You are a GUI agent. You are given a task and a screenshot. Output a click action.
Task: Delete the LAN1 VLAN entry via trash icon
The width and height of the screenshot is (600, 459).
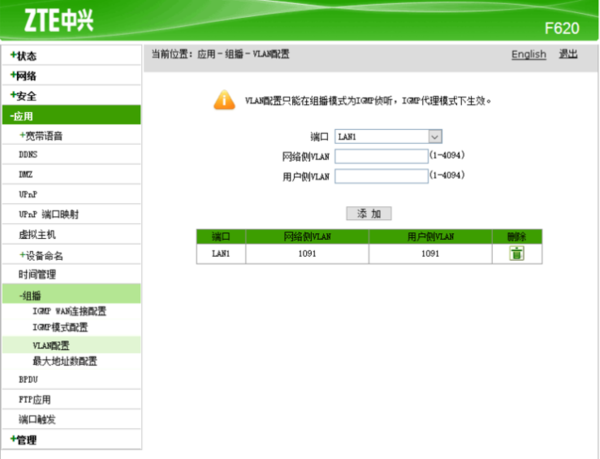(x=516, y=254)
